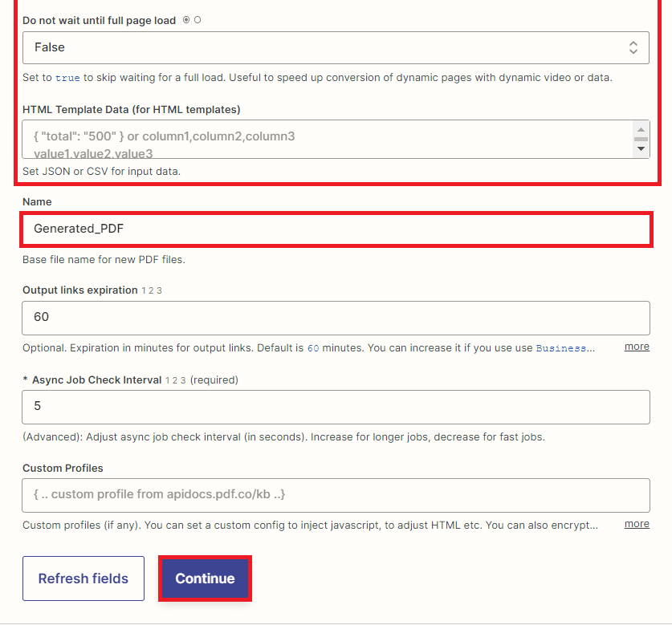The width and height of the screenshot is (672, 625).
Task: Click the '1 2 3' icon beside Async Job Check Interval
Action: pyautogui.click(x=175, y=379)
